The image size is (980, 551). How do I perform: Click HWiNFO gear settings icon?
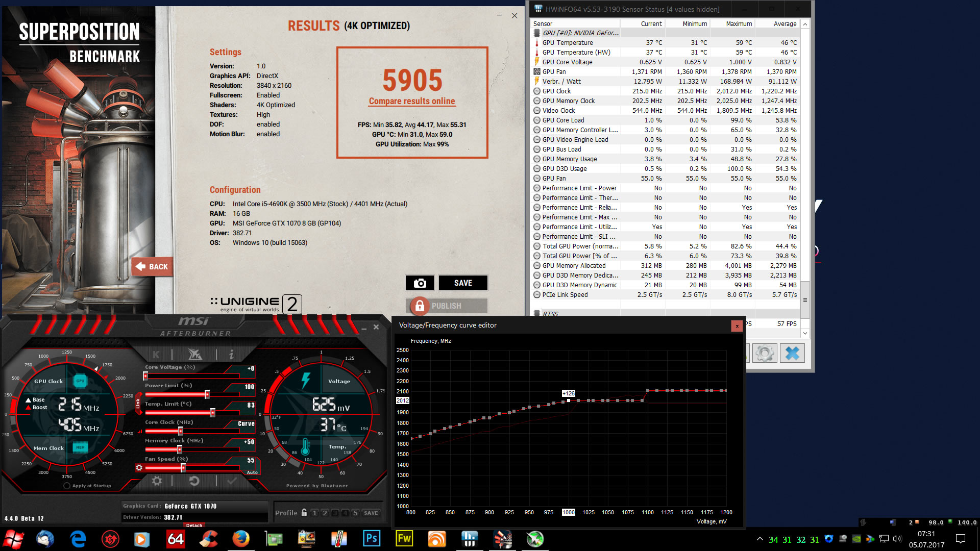764,353
